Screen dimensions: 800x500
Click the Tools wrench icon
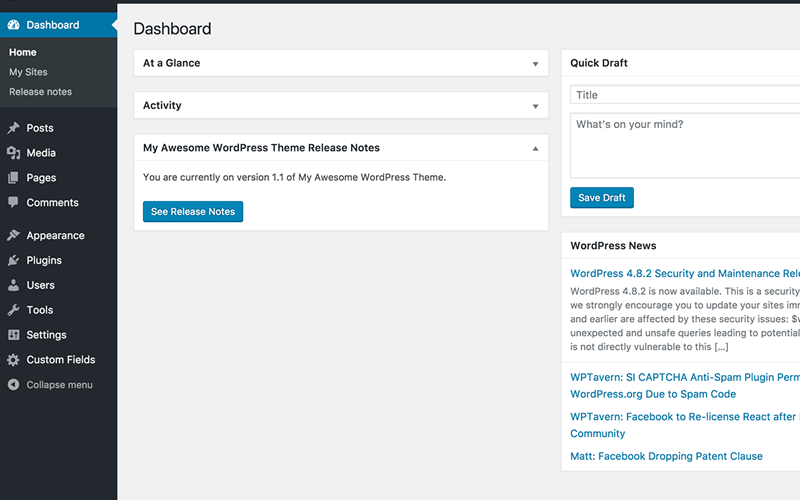(x=13, y=310)
